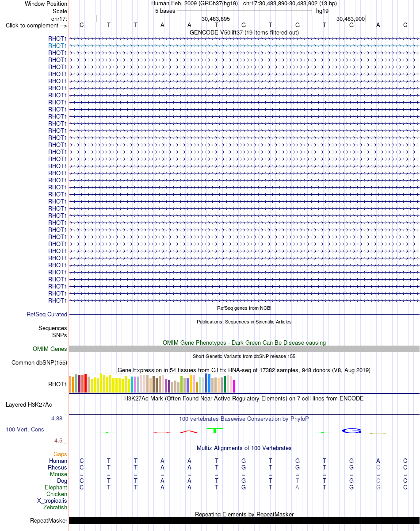Click the faded T in the Dog row
This screenshot has width=420, height=531.
[x=298, y=481]
